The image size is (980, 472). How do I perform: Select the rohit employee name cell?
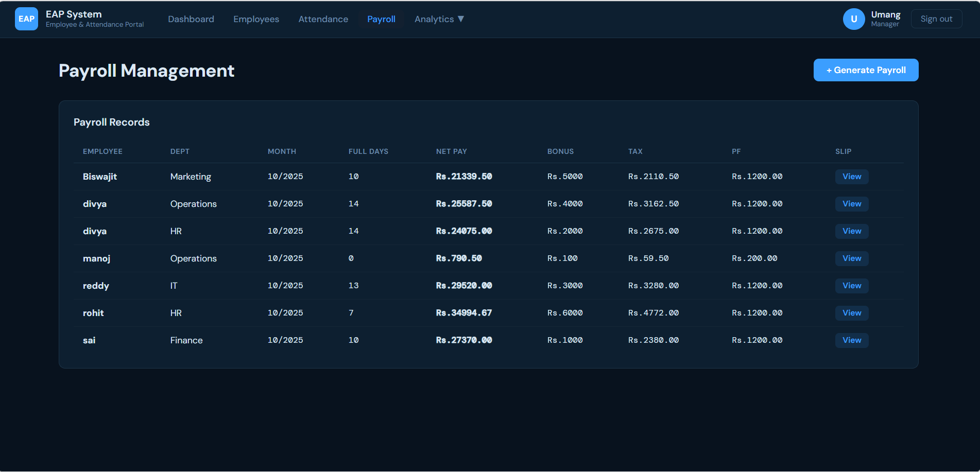point(93,313)
